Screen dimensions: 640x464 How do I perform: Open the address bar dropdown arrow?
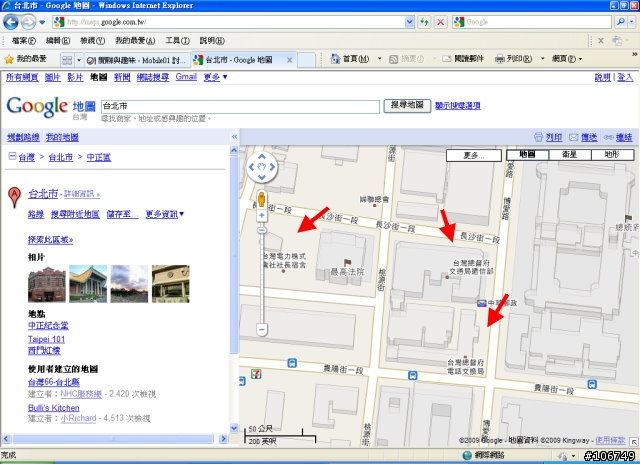click(409, 22)
